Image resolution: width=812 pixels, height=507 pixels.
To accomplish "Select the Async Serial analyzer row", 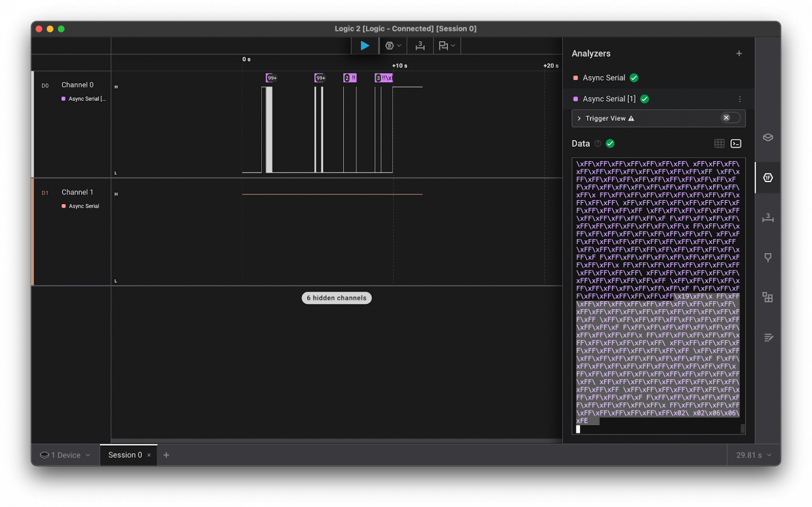I will 658,78.
